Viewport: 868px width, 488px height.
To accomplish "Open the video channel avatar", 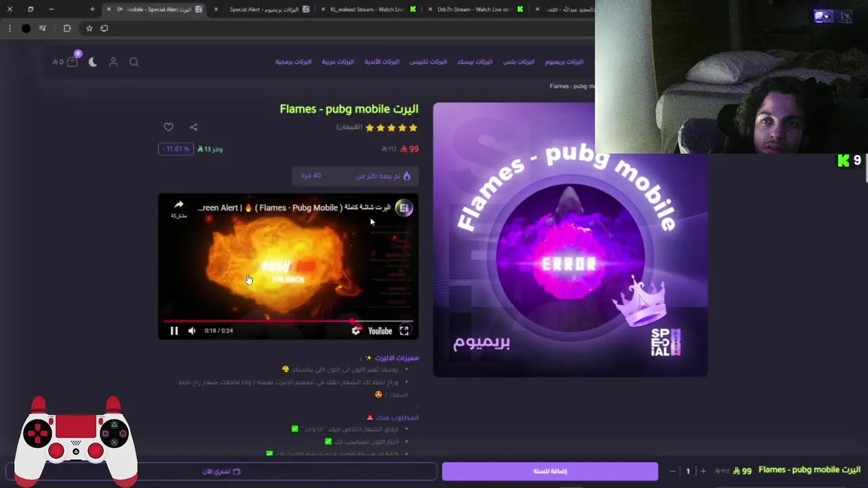I will pyautogui.click(x=404, y=208).
